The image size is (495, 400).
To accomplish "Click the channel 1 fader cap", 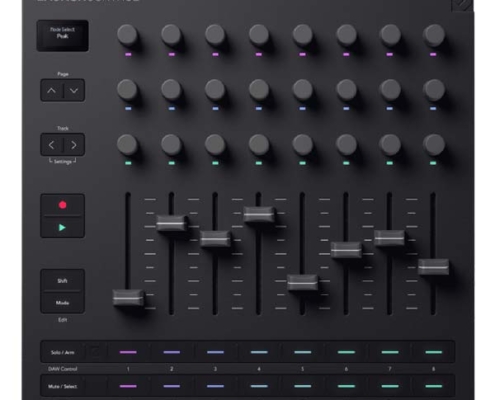I will [x=128, y=298].
